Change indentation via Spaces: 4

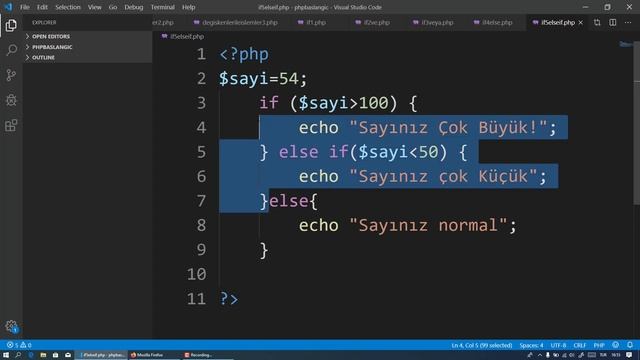531,345
